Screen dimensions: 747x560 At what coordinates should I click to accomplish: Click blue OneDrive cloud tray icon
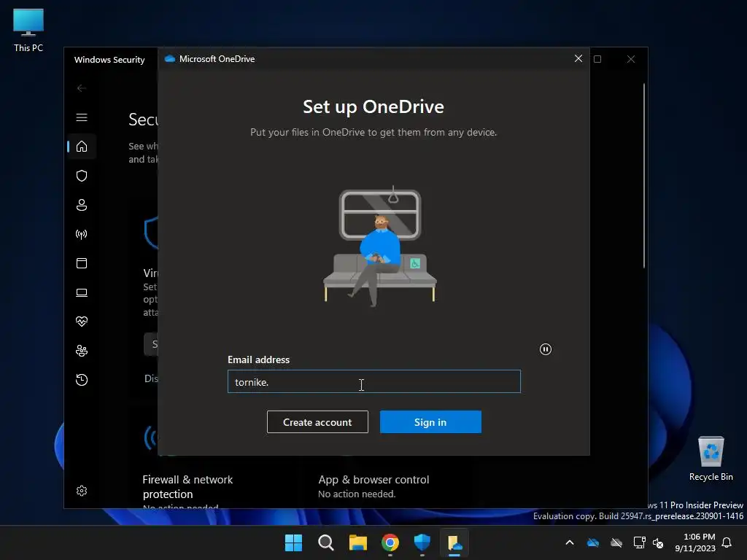click(x=593, y=542)
